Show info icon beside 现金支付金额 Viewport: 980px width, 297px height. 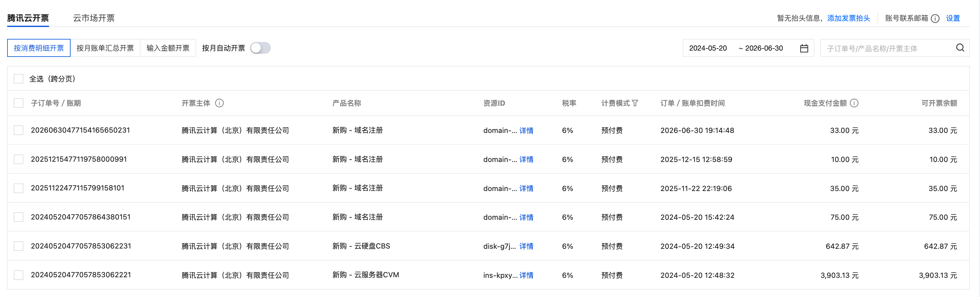[x=854, y=103]
